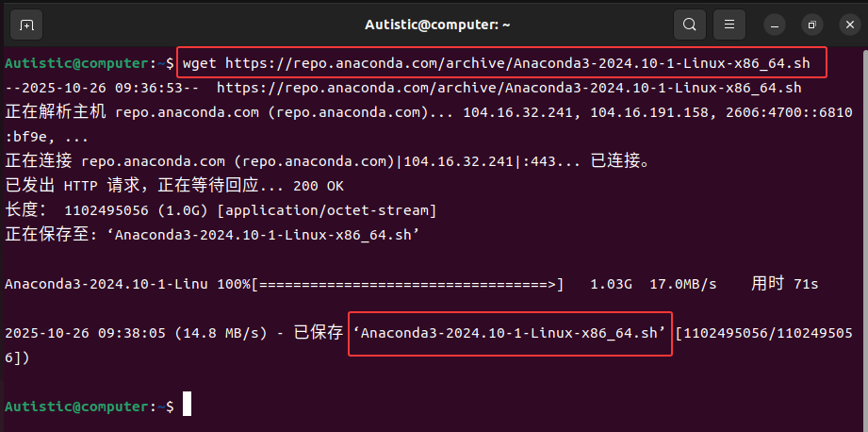Click the cursor block at the last prompt

point(187,406)
